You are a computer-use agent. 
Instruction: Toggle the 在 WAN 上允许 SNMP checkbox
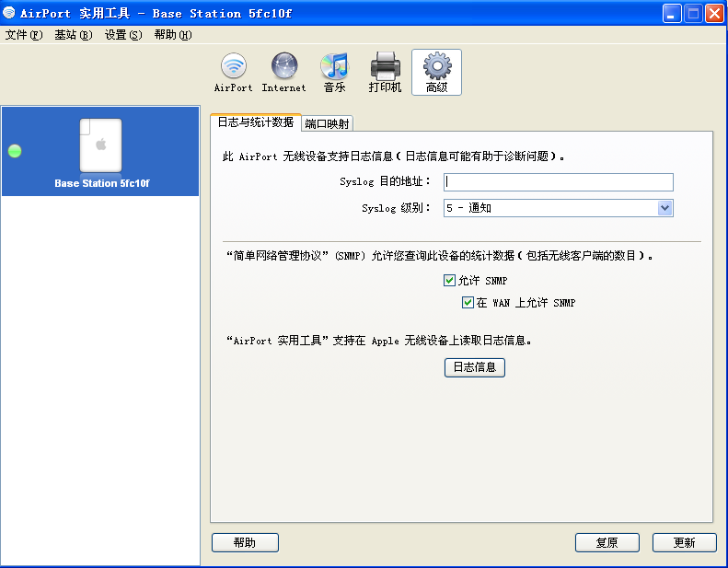coord(468,302)
